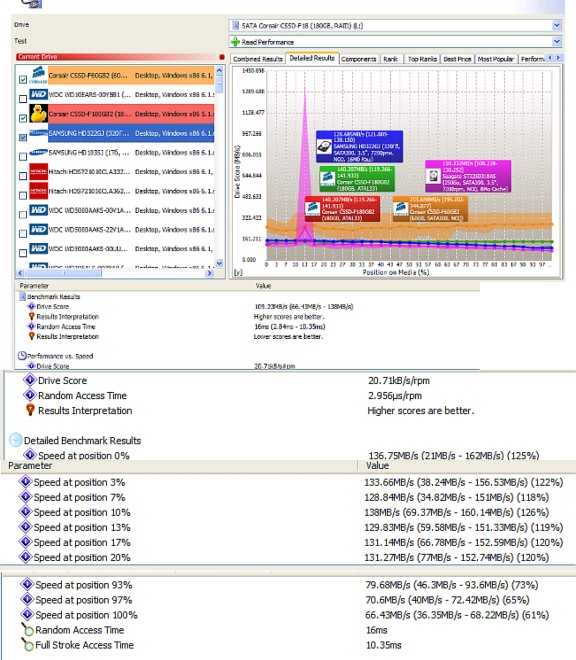Select the Speed at position 100% row

coord(286,615)
